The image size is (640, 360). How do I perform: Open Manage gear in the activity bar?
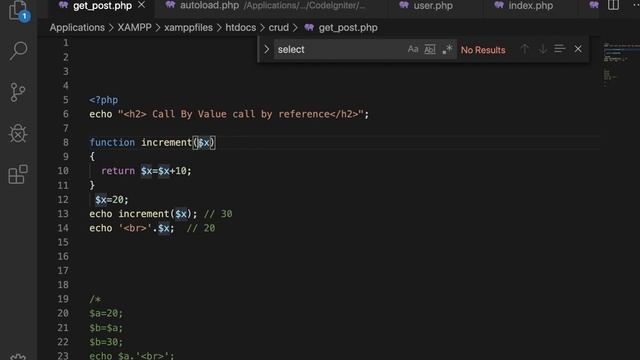coord(18,357)
